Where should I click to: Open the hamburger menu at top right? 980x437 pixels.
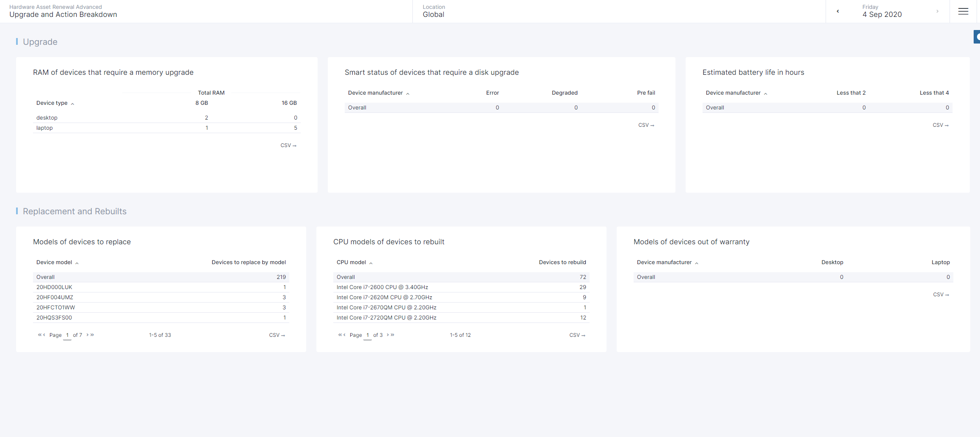click(x=963, y=11)
